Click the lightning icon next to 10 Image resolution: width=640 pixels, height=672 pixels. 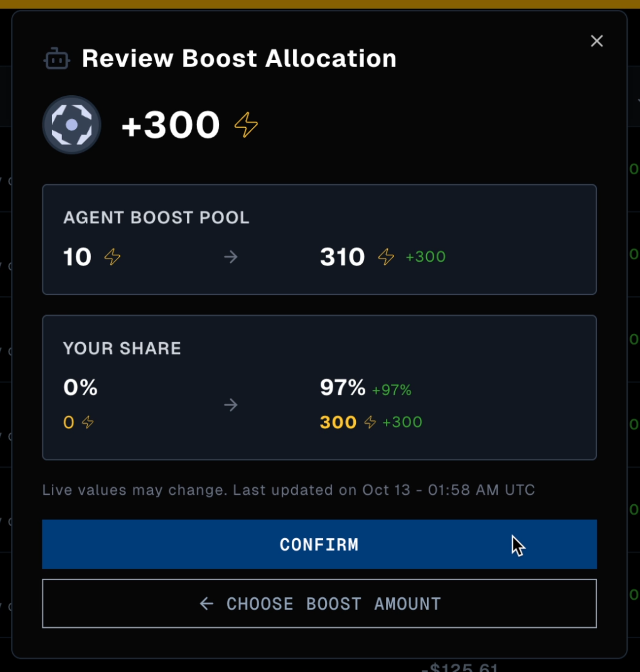(x=112, y=257)
